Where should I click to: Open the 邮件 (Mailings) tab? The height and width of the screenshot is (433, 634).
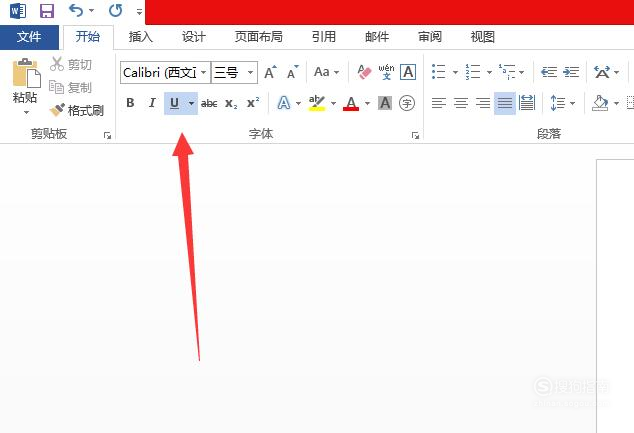click(x=377, y=37)
